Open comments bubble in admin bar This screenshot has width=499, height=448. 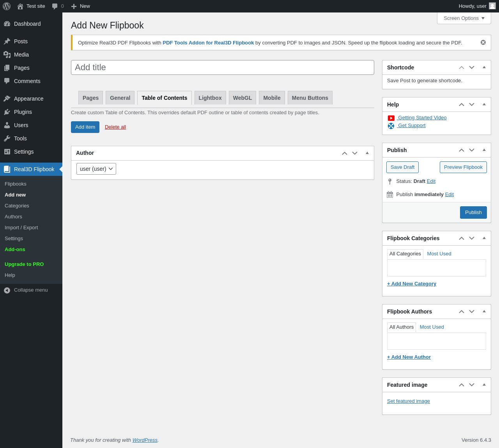pos(58,6)
